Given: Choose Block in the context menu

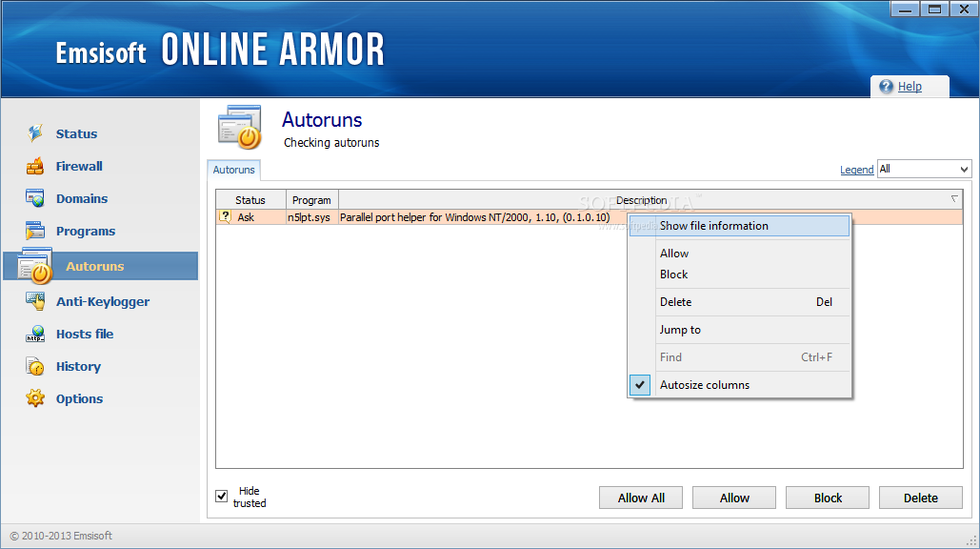Looking at the screenshot, I should point(739,274).
